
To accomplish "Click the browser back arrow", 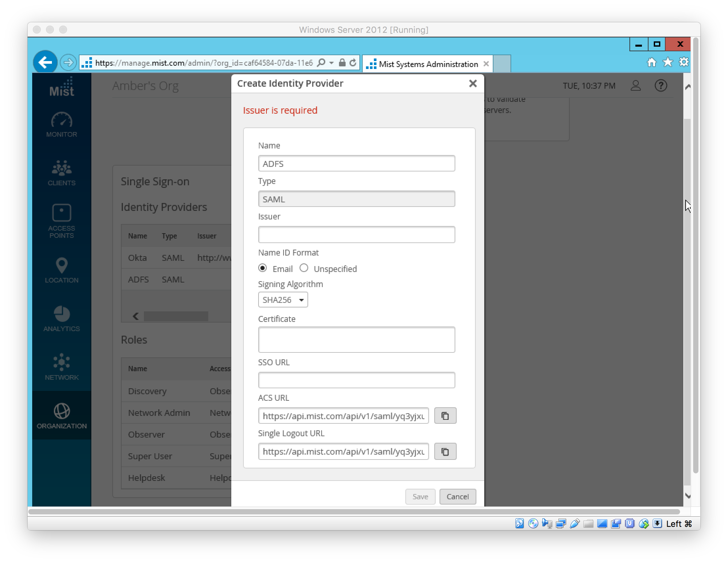I will click(45, 62).
